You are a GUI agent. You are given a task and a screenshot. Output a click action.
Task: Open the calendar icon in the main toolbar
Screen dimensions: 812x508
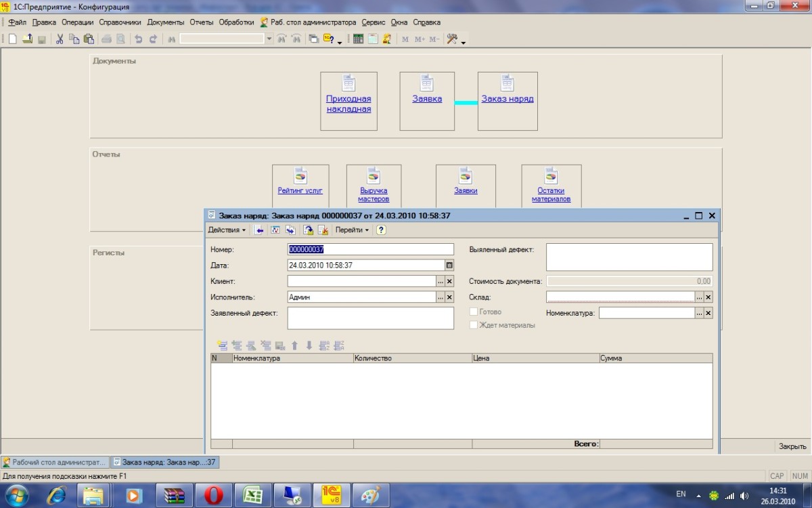[x=373, y=39]
